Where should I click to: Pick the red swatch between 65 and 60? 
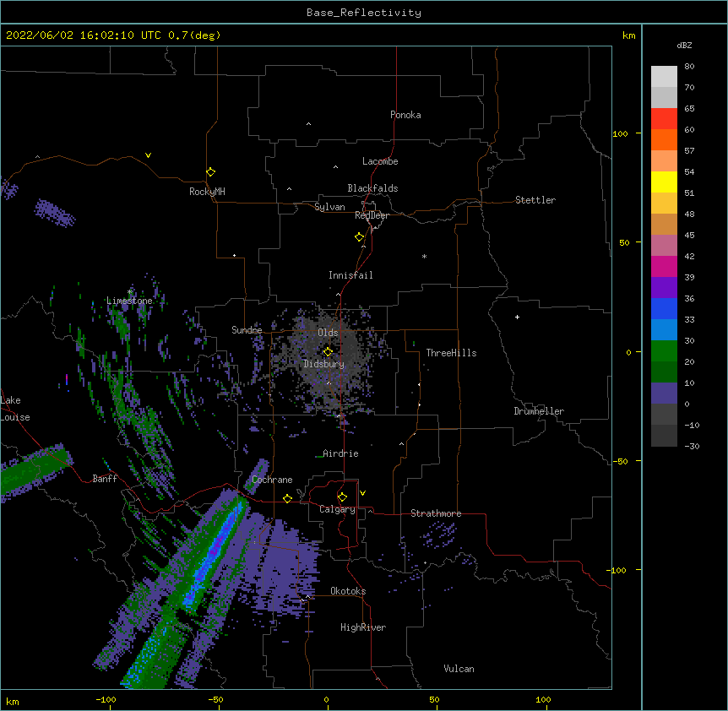(x=664, y=119)
